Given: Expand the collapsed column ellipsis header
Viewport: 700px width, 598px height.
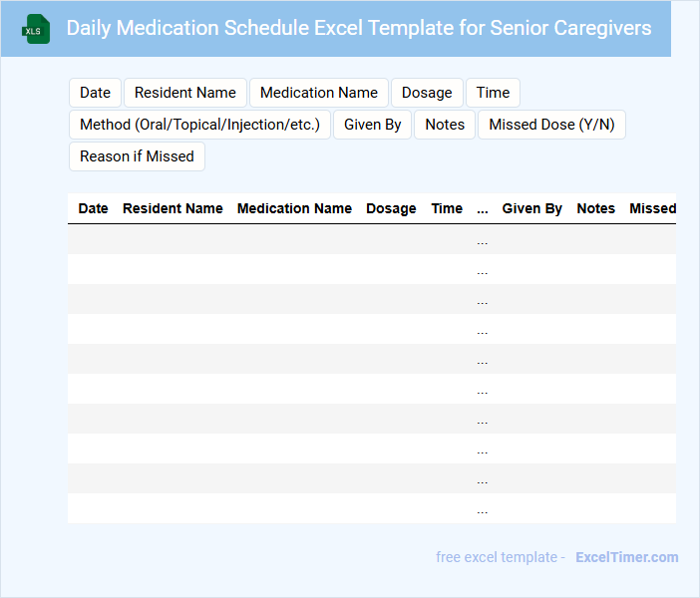Looking at the screenshot, I should click(x=483, y=209).
